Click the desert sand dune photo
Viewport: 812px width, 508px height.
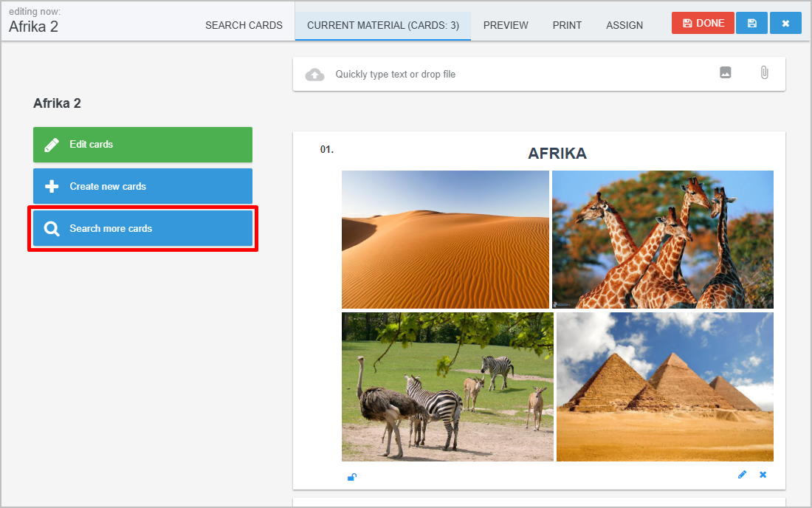445,240
